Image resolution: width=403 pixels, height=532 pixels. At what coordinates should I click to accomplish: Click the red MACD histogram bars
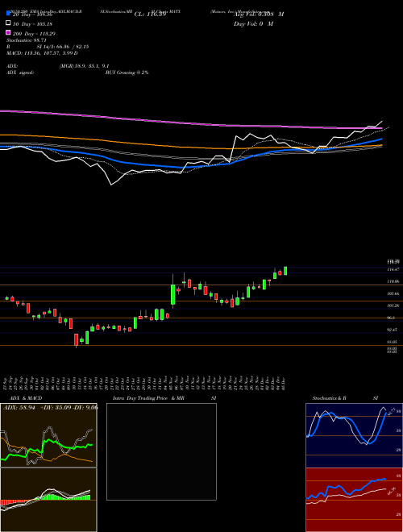13,502
